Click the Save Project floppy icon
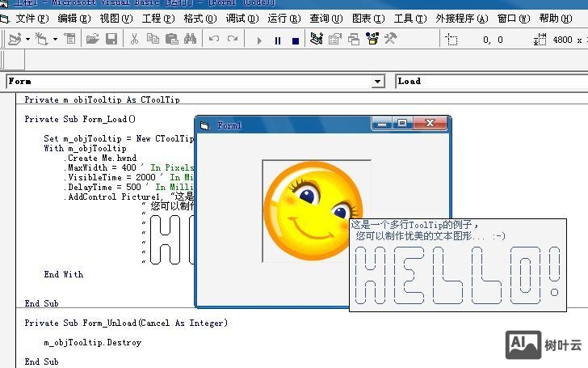The width and height of the screenshot is (588, 368). (x=111, y=39)
